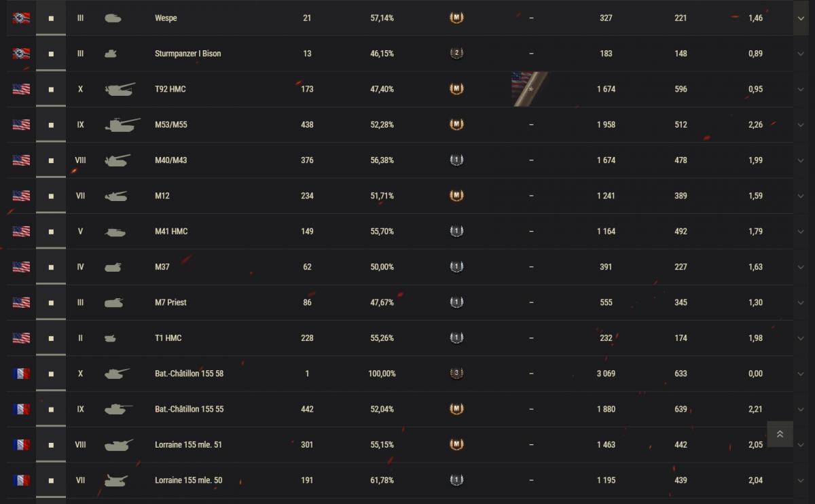Toggle the square marker for M41 HMC
Screen dimensions: 815x504
coord(51,232)
